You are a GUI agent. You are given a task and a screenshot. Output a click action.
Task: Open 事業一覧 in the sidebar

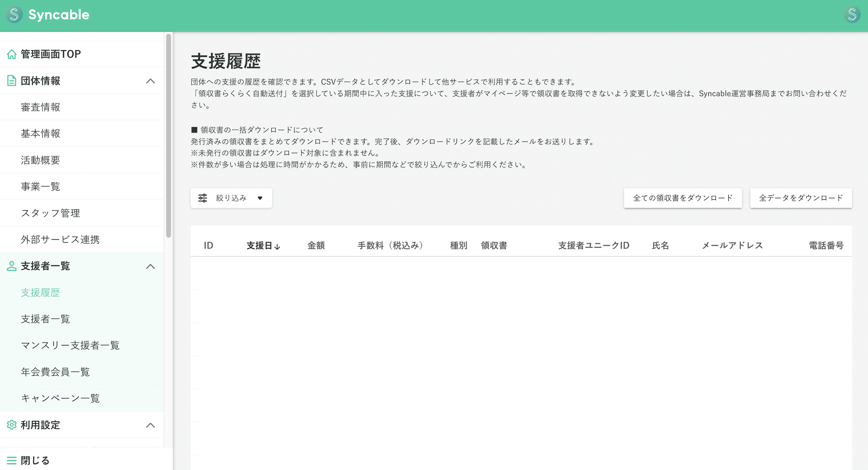coord(82,186)
